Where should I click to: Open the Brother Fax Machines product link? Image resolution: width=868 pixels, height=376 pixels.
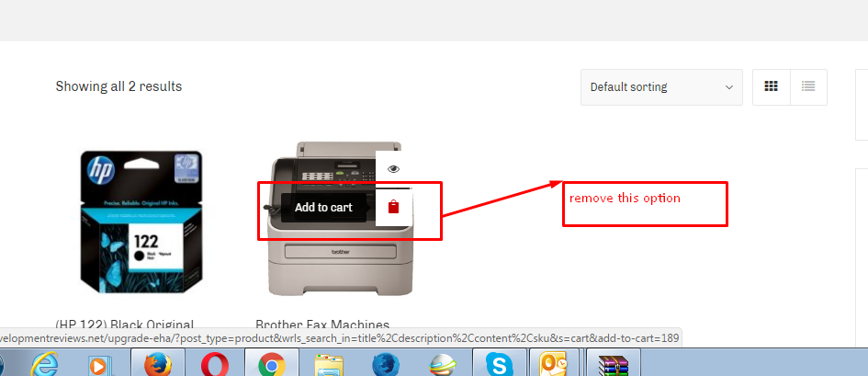(x=322, y=325)
